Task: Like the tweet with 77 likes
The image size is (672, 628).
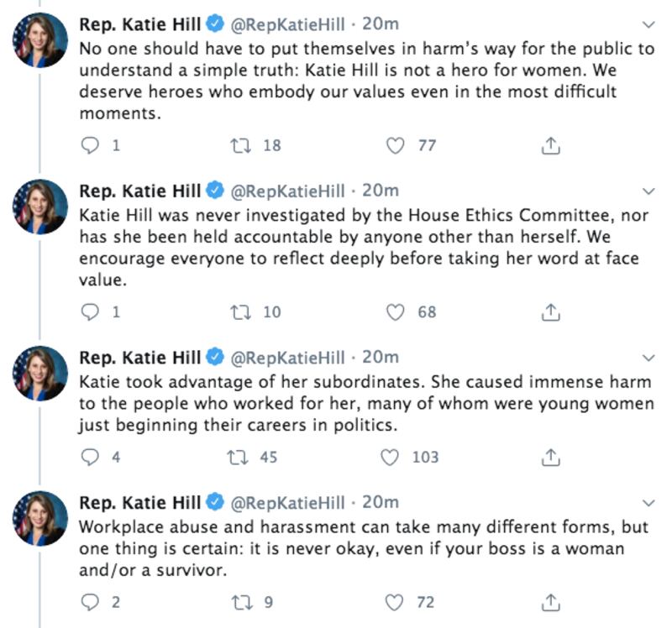Action: click(x=395, y=145)
